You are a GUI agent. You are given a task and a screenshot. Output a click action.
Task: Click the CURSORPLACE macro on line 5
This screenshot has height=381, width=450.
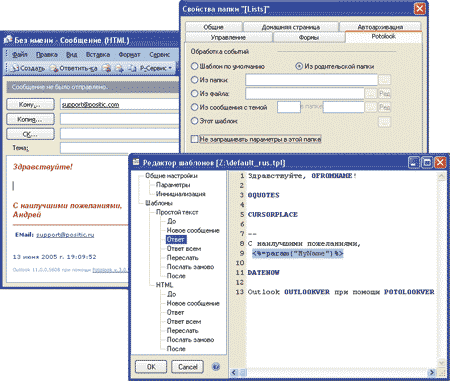click(273, 215)
